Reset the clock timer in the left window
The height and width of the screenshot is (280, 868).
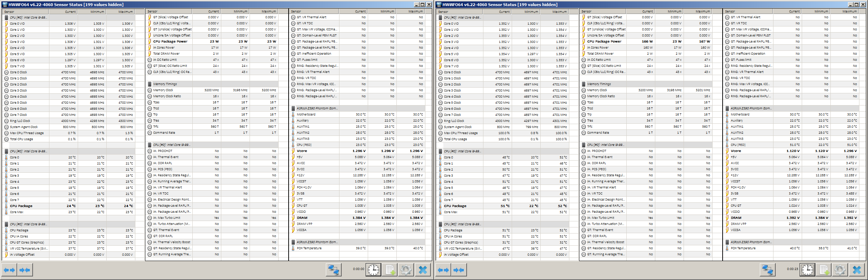pos(373,270)
